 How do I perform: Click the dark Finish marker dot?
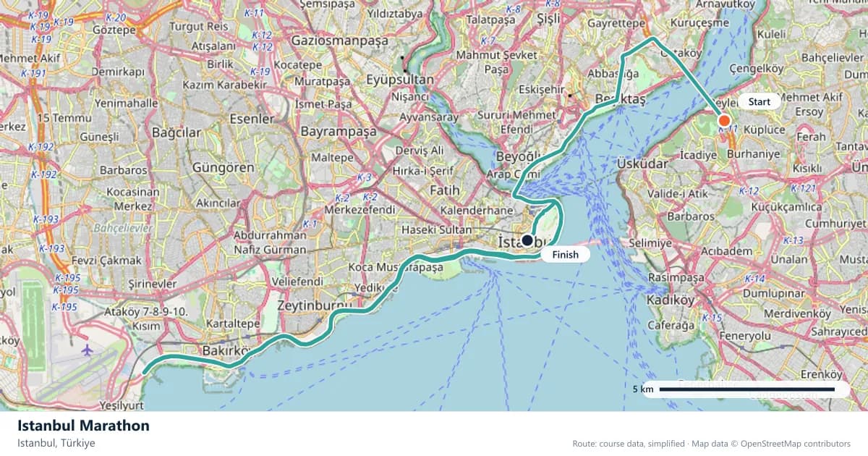pos(527,240)
